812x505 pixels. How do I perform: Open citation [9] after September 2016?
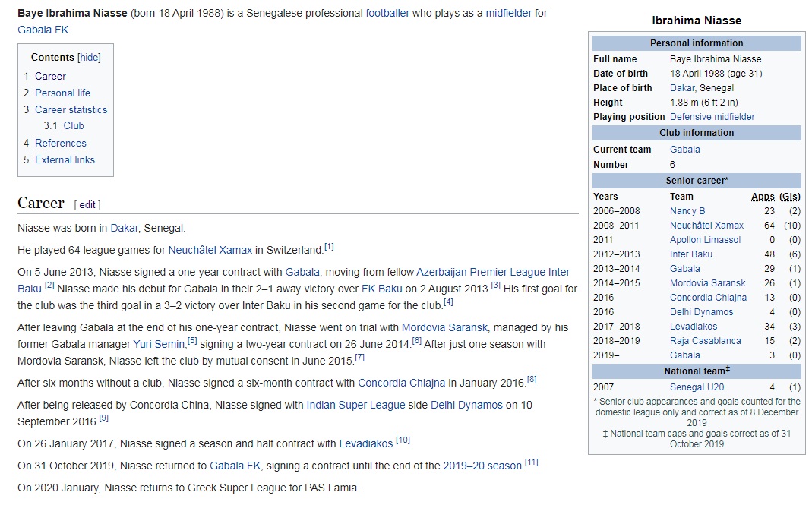(103, 418)
